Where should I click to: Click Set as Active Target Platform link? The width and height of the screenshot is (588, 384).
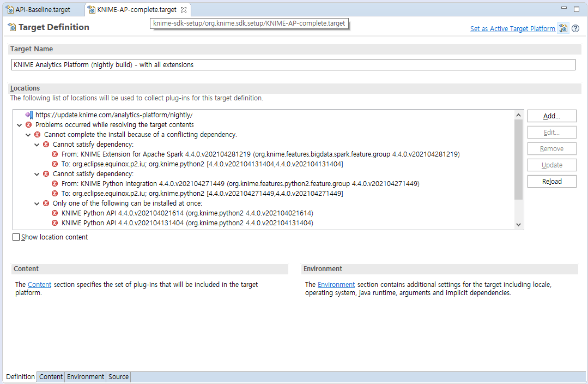pos(513,28)
